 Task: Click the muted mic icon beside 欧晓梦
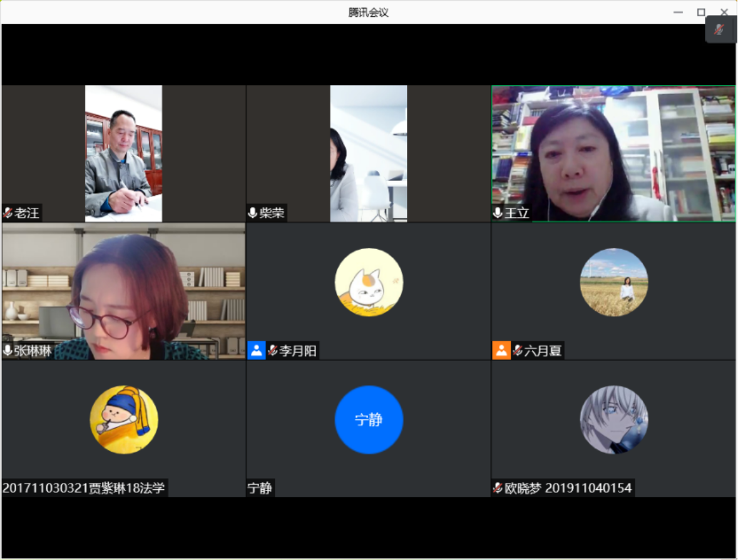497,487
